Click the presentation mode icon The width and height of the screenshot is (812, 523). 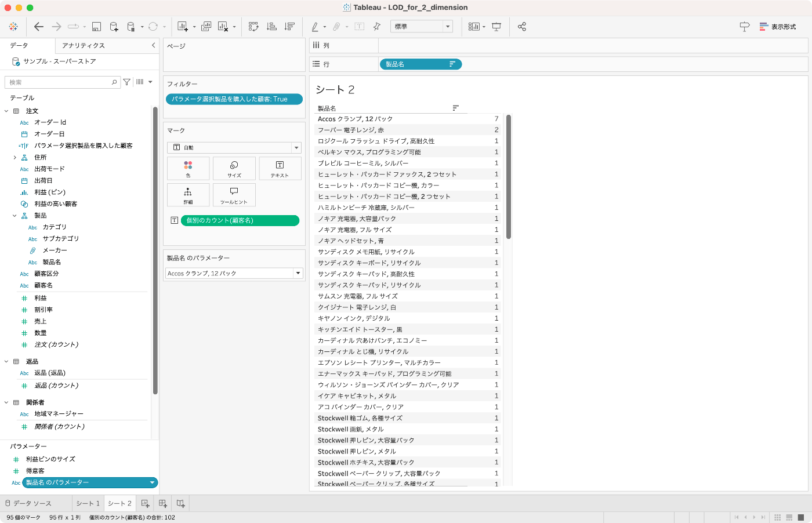click(496, 27)
